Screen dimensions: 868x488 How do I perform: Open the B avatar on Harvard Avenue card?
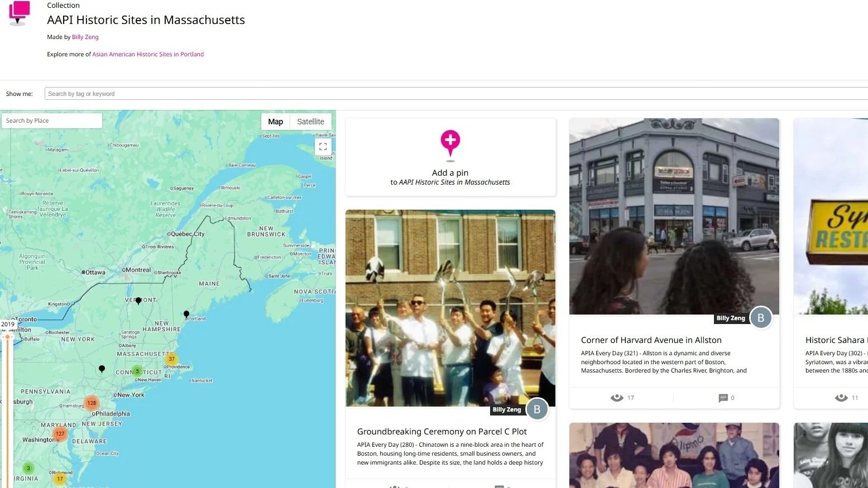[x=760, y=318]
